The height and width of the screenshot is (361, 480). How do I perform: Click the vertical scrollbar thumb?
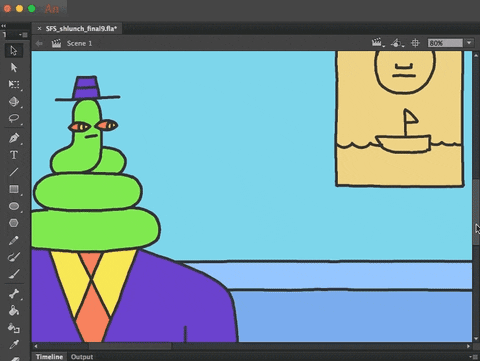[x=476, y=212]
